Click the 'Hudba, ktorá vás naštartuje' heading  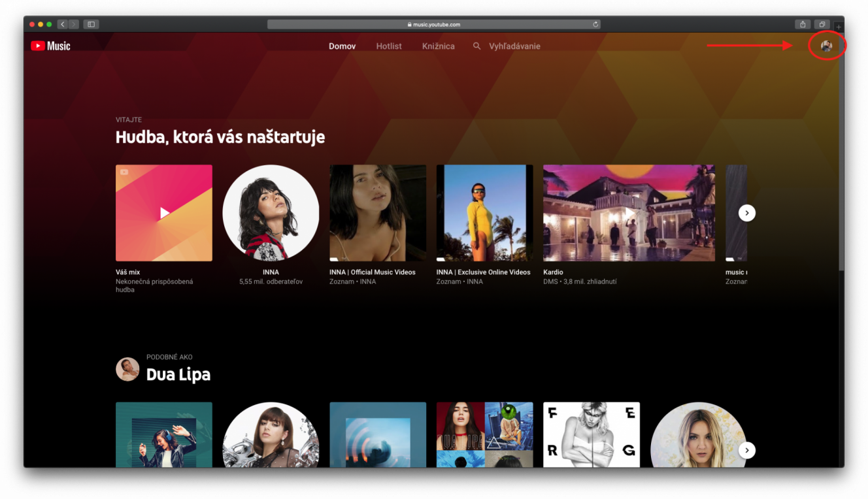tap(220, 137)
